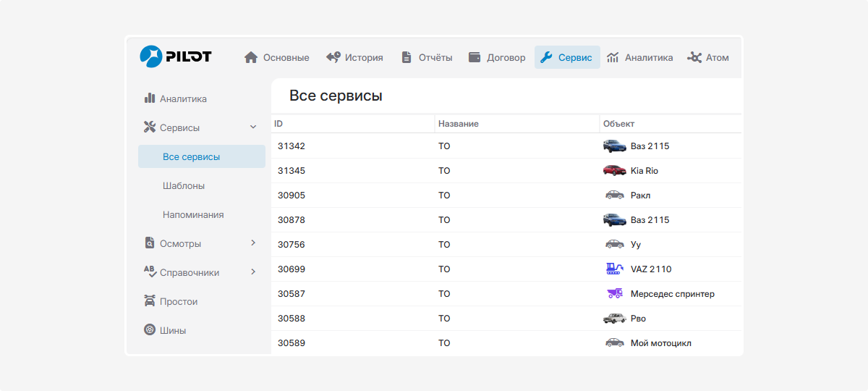Click the Атом nodes icon
This screenshot has height=391, width=868.
[x=694, y=57]
